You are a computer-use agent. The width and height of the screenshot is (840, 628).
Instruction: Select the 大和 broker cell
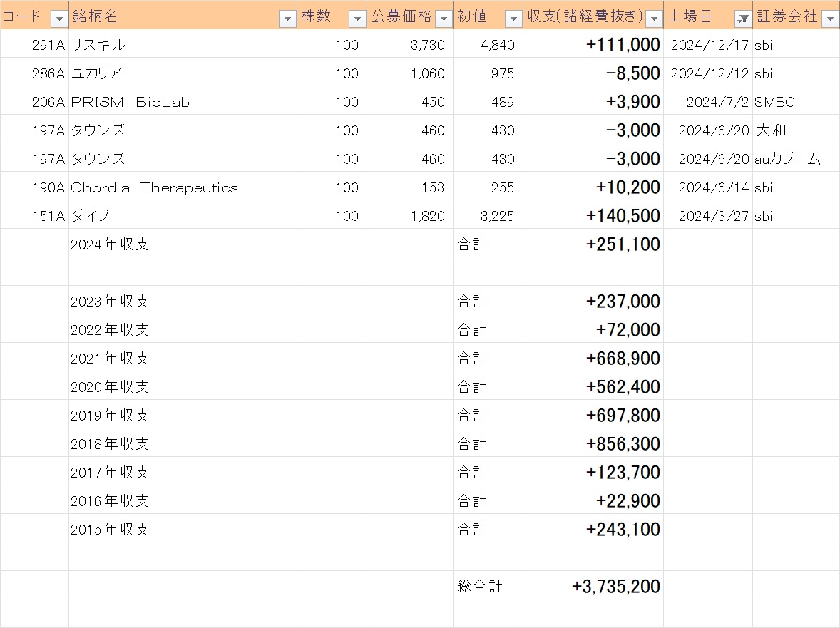click(796, 129)
